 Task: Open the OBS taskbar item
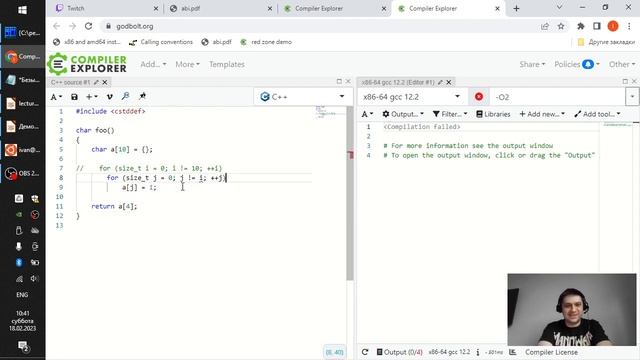tap(22, 173)
